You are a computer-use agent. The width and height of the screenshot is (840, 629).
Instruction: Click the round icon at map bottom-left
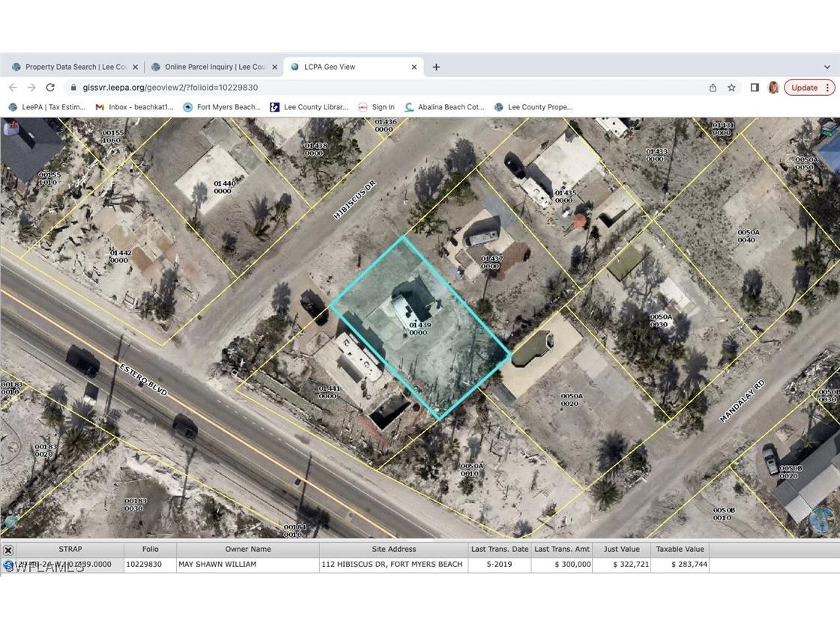point(10,520)
